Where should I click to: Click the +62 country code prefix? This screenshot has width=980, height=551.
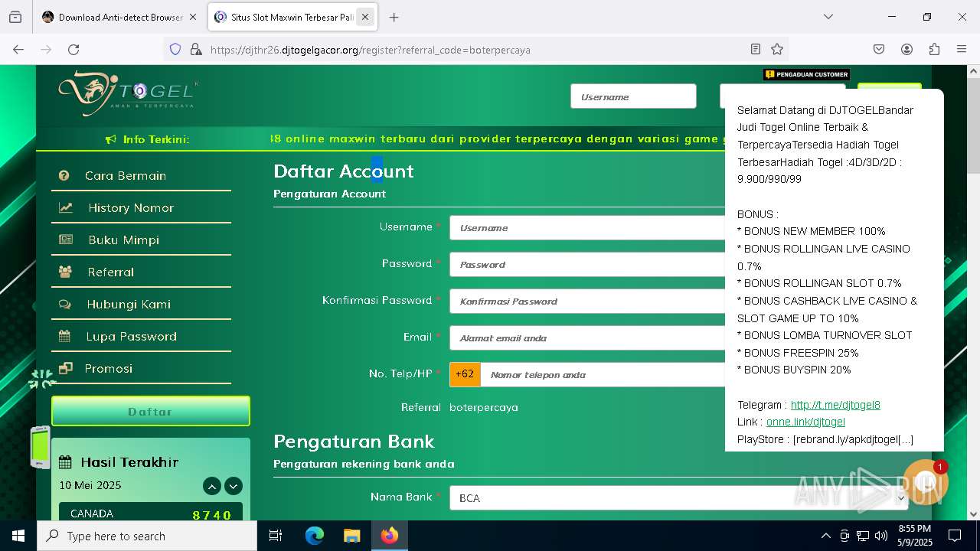coord(465,375)
